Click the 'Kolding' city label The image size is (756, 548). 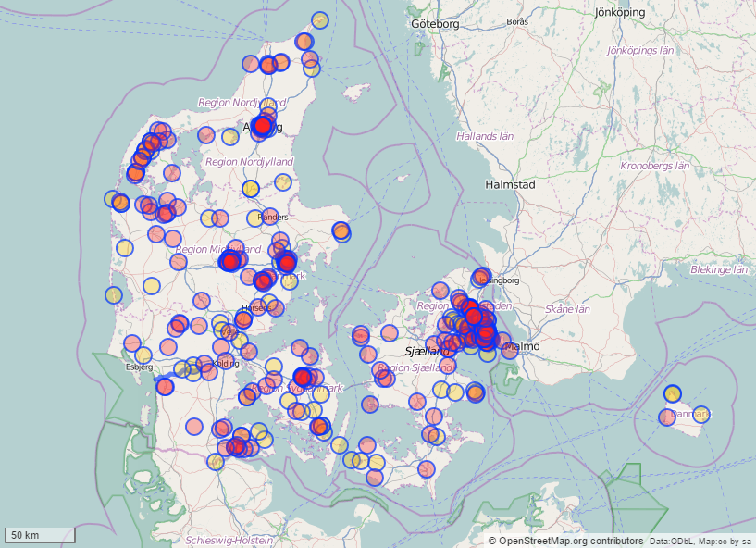(x=226, y=363)
